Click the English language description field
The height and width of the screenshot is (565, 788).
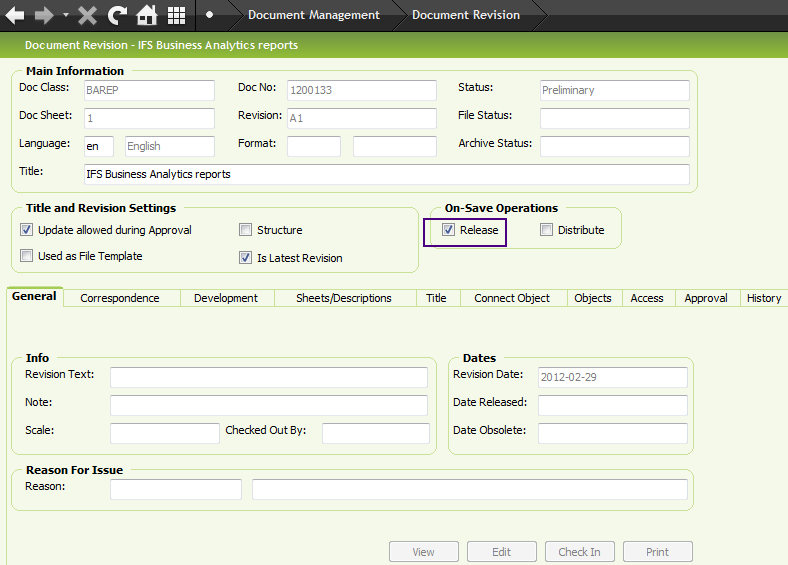coord(170,146)
